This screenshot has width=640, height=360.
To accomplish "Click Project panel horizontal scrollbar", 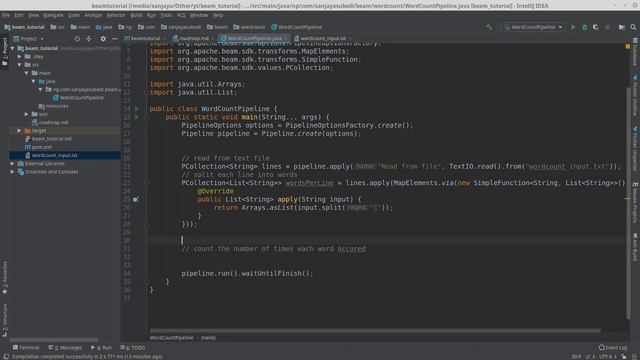I will tap(53, 340).
